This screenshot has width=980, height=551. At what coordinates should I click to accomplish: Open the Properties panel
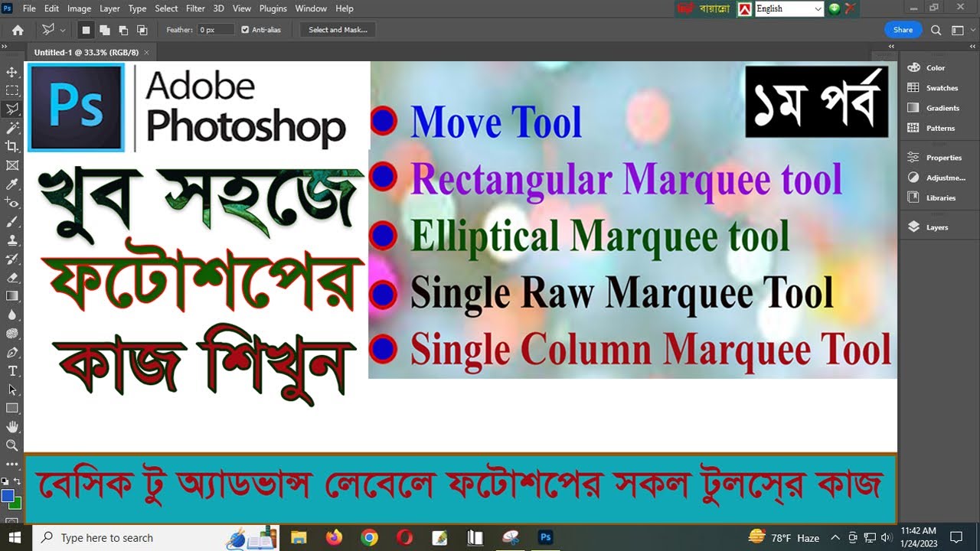(935, 157)
